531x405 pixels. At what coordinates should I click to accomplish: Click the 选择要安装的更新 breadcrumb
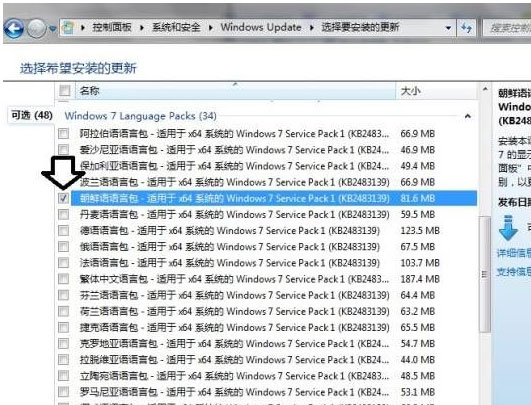click(360, 27)
